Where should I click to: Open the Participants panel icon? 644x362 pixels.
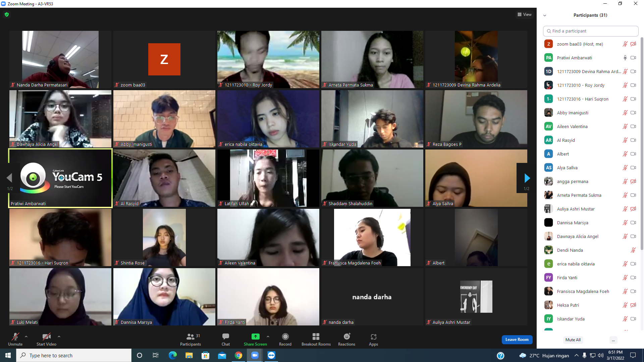[191, 337]
